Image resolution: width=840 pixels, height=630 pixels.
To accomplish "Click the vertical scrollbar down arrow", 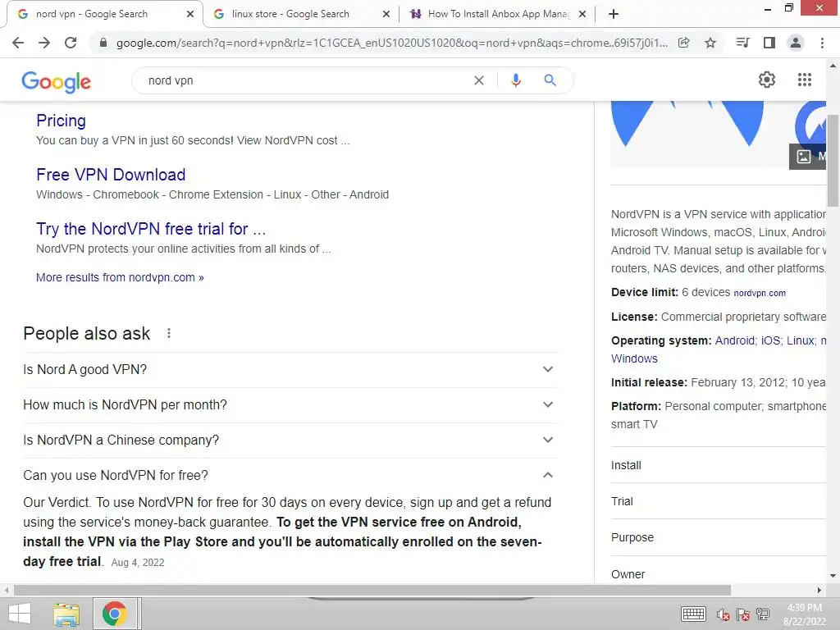I will pos(833,576).
